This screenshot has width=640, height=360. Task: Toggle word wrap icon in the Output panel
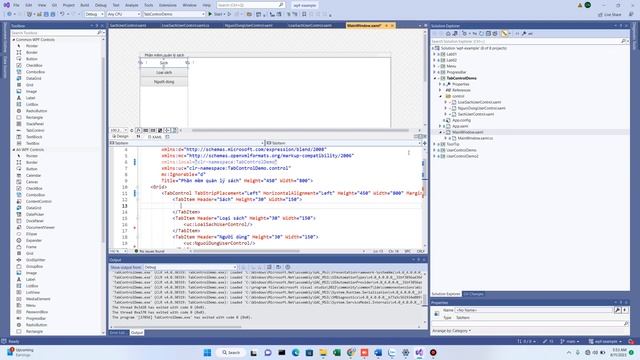point(278,267)
